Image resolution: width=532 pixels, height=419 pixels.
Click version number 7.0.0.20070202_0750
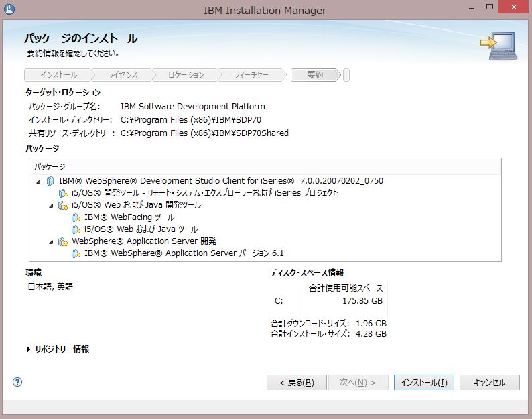(341, 181)
